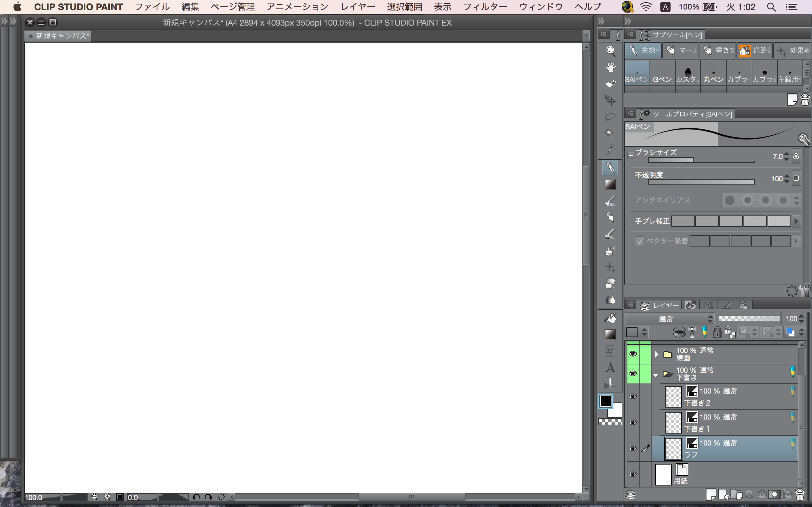Screen dimensions: 812x507
Task: Select the Hand move tool
Action: (x=610, y=67)
